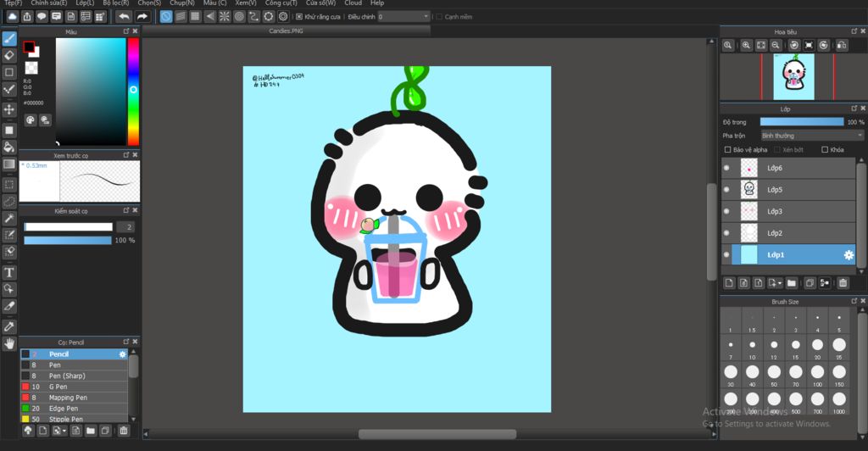868x451 pixels.
Task: Click the Redo arrow in top toolbar
Action: click(x=142, y=17)
